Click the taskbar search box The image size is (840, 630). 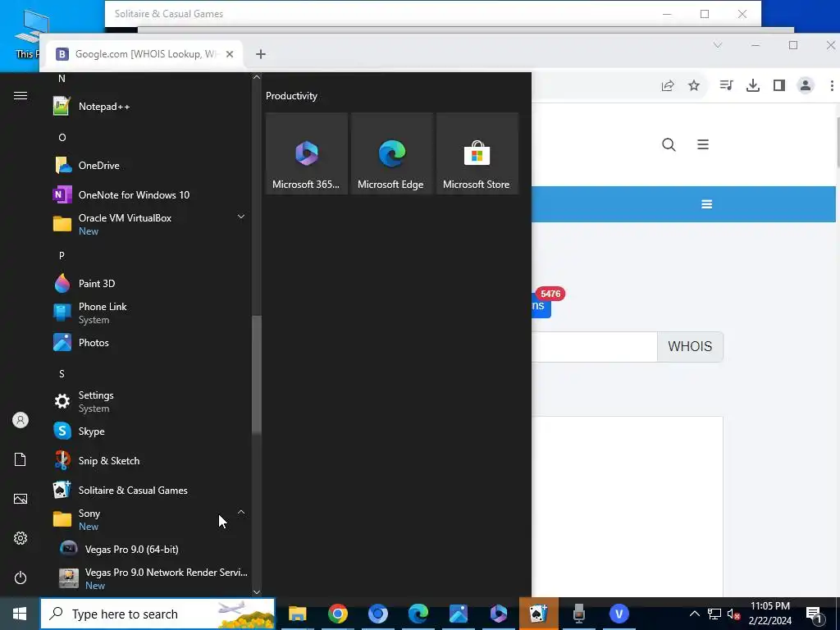[157, 614]
